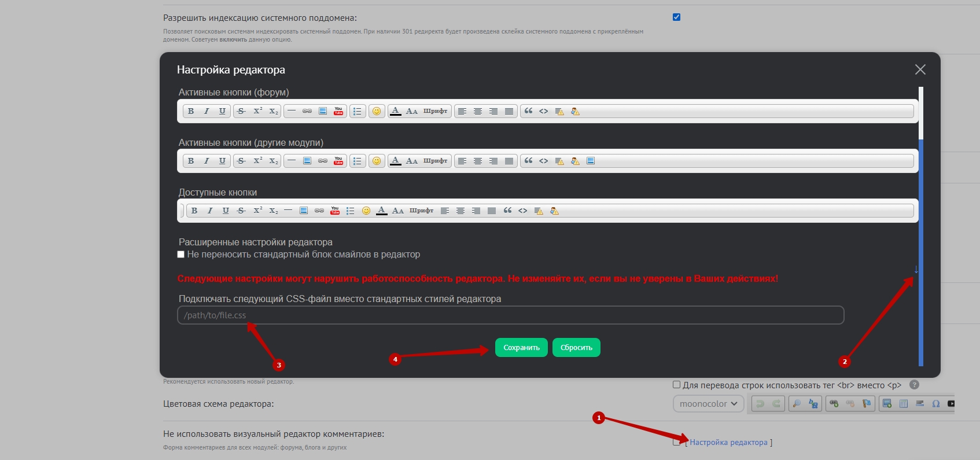Viewport: 980px width, 460px height.
Task: Open Шрифт font dropdown in forum toolbar
Action: (x=435, y=111)
